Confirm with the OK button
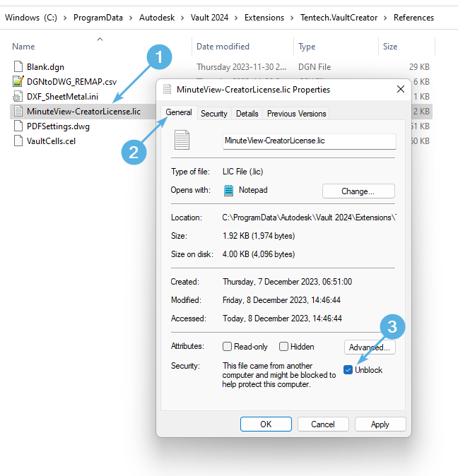The height and width of the screenshot is (476, 458). (x=266, y=424)
